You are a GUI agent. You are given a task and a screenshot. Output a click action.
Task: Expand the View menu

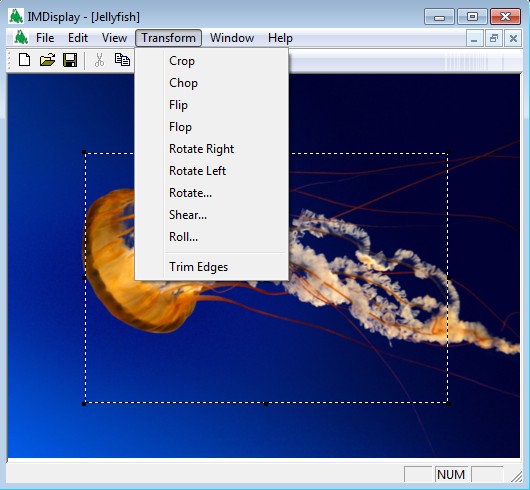pyautogui.click(x=114, y=38)
